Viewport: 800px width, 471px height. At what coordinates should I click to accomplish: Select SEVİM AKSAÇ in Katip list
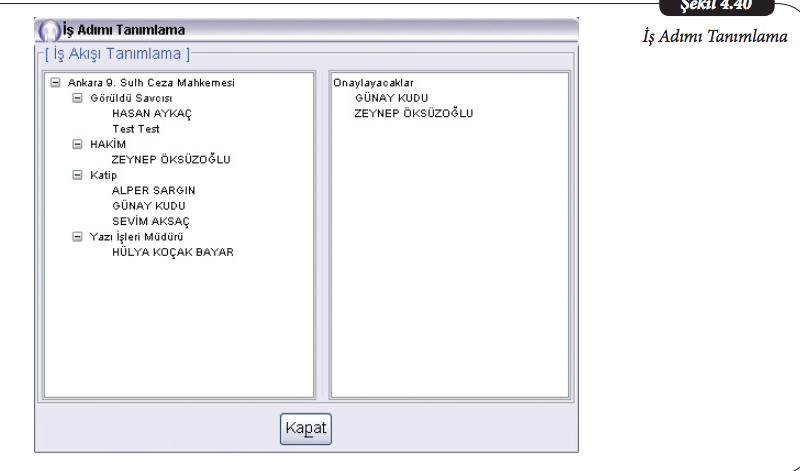(150, 221)
